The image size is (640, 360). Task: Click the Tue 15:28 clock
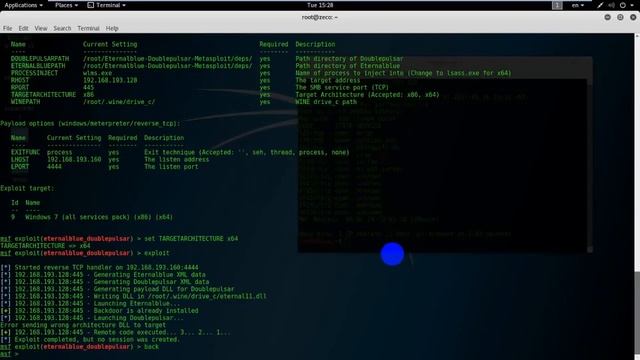coord(320,5)
